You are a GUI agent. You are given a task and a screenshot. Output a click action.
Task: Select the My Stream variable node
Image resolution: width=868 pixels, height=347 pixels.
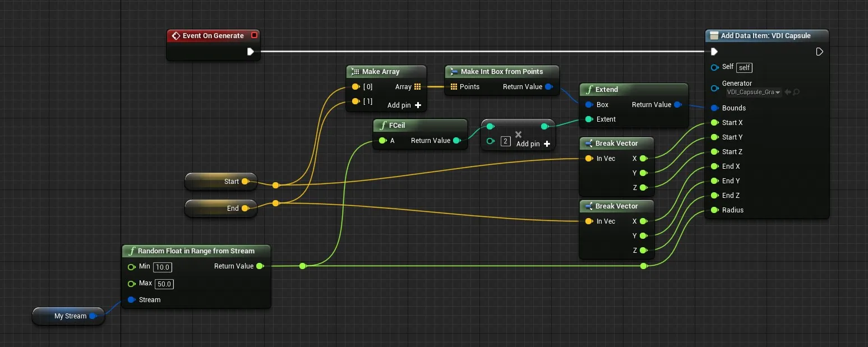coord(68,316)
